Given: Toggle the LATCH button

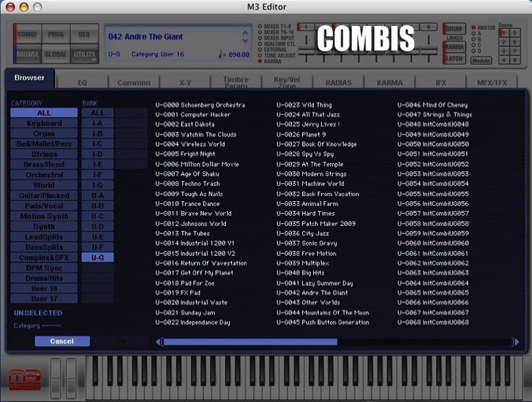Looking at the screenshot, I should click(454, 59).
